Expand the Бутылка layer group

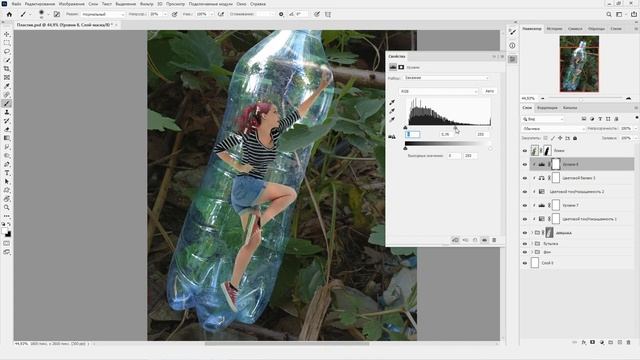click(x=532, y=244)
